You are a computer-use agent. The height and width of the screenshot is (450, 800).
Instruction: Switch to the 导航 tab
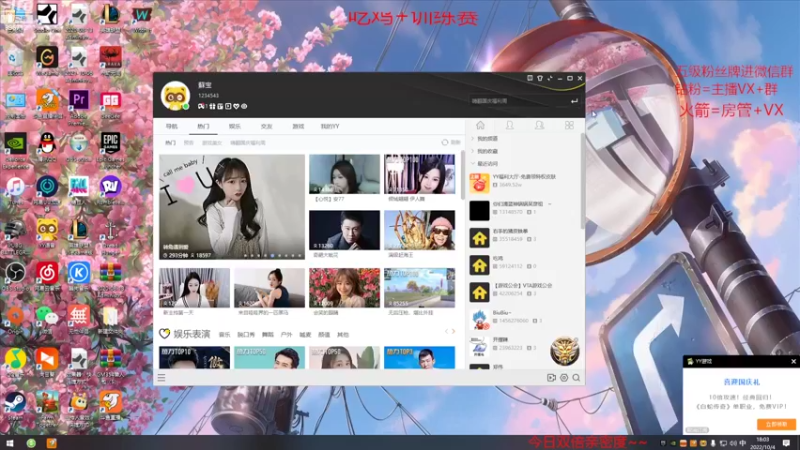pyautogui.click(x=172, y=126)
